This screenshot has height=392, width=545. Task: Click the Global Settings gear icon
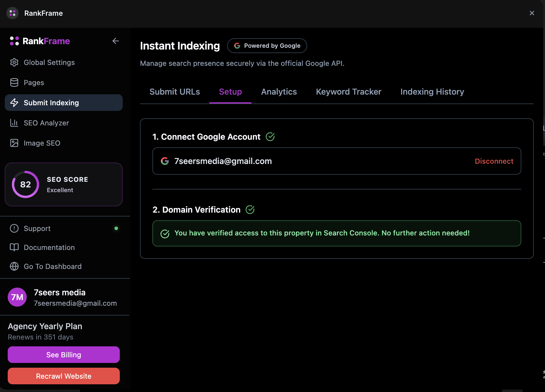click(x=14, y=62)
